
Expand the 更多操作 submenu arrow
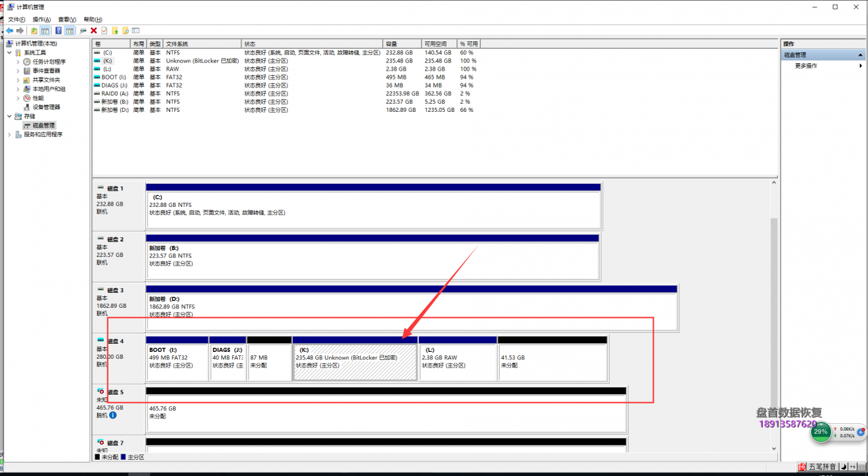861,66
